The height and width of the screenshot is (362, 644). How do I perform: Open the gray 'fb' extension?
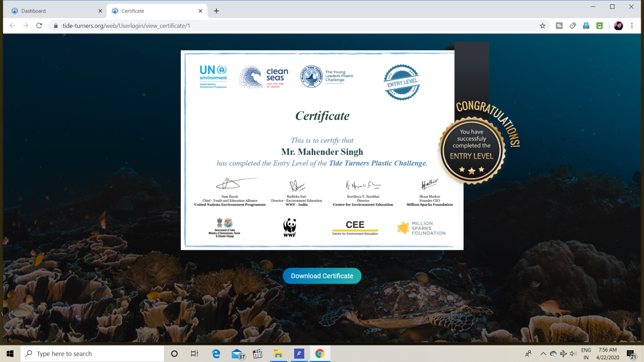(x=559, y=26)
